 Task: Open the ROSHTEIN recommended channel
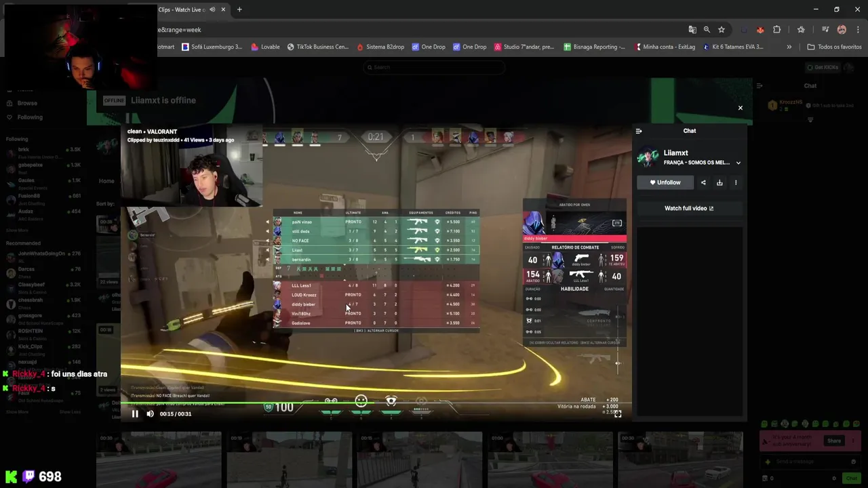[x=43, y=333]
